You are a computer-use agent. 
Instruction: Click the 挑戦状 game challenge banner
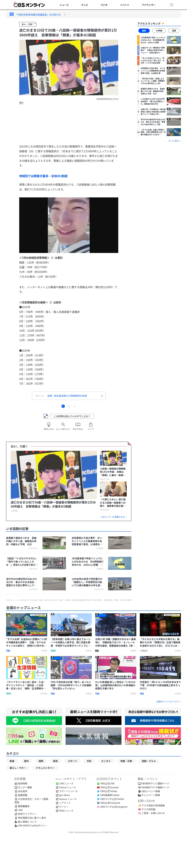(x=153, y=736)
